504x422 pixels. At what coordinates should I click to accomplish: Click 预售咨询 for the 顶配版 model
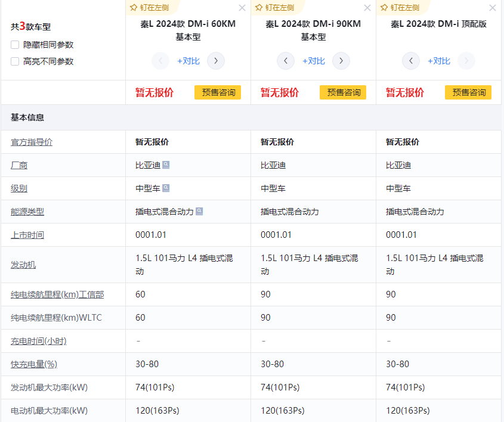pos(468,92)
